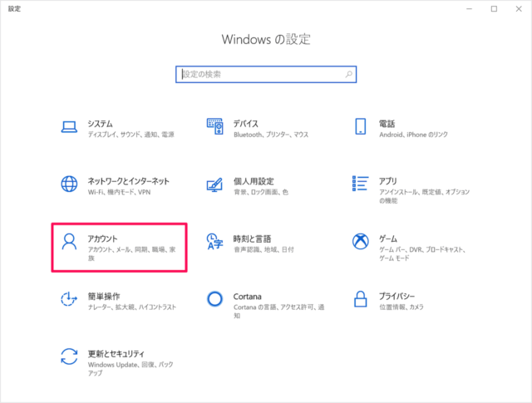Focus the 設定の検索 search field
The image size is (532, 403).
pos(266,74)
